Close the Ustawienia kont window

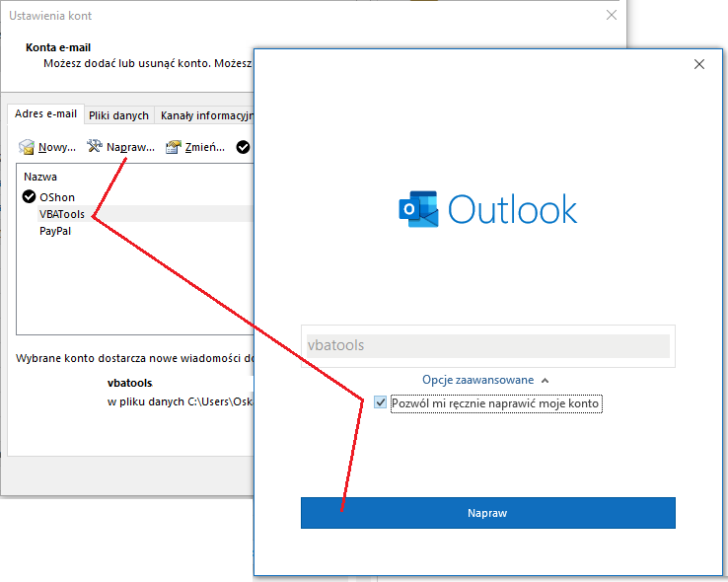612,15
